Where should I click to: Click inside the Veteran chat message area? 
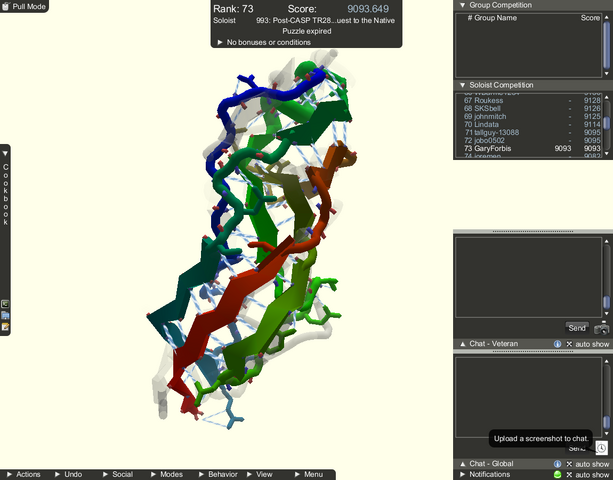528,277
